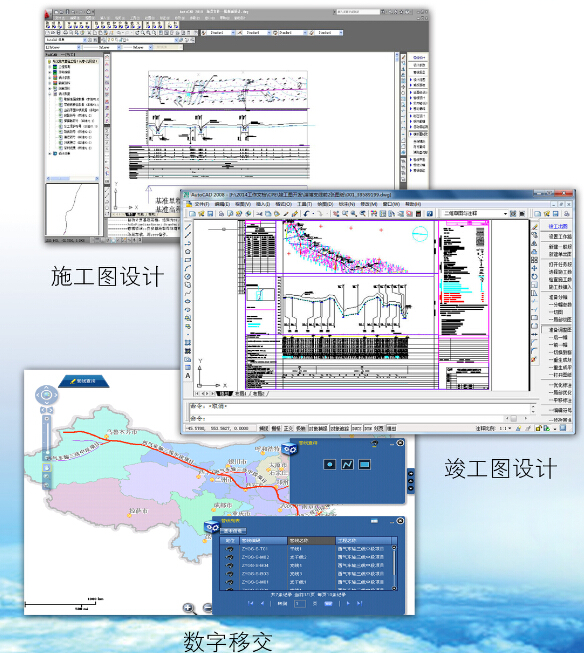584x653 pixels.
Task: Click the New drawing icon in front AutoCAD toolbar
Action: [x=192, y=214]
